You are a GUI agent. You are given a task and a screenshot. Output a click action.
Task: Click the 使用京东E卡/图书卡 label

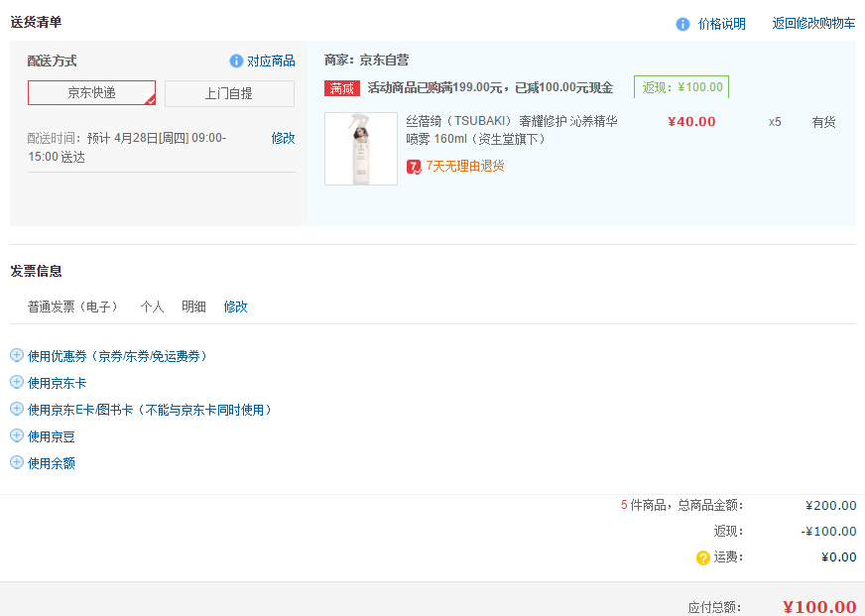click(x=152, y=410)
